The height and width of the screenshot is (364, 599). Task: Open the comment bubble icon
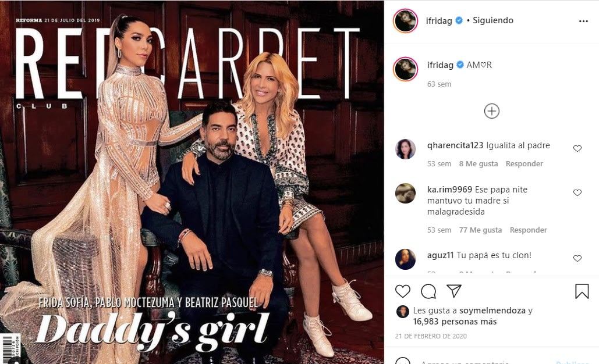point(428,291)
